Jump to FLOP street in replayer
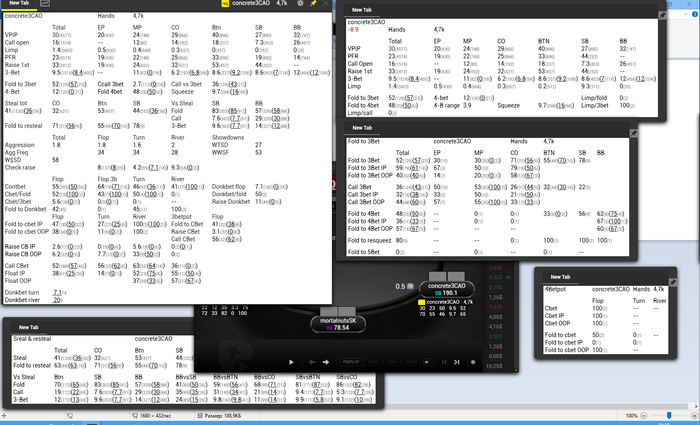Screen dimensions: 700x425 pyautogui.click(x=373, y=362)
